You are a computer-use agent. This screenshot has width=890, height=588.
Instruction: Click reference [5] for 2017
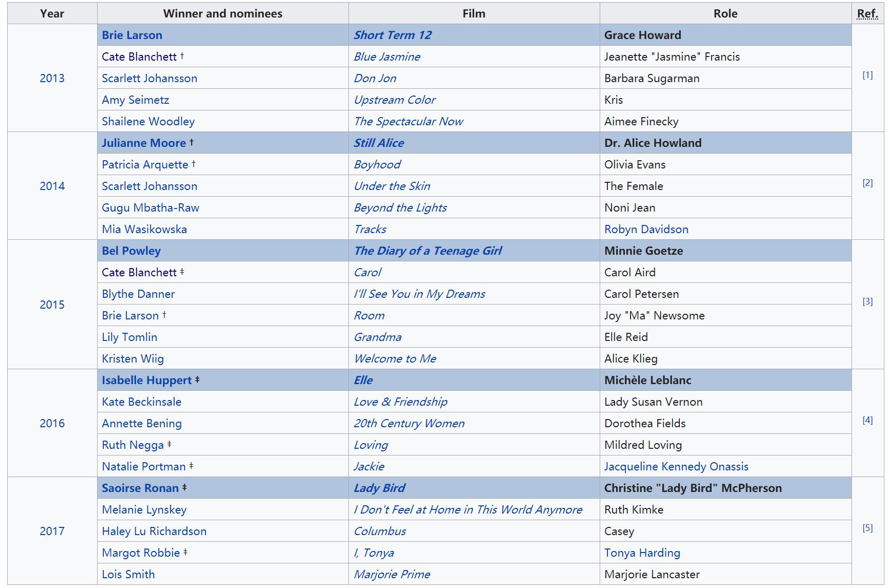coord(867,528)
